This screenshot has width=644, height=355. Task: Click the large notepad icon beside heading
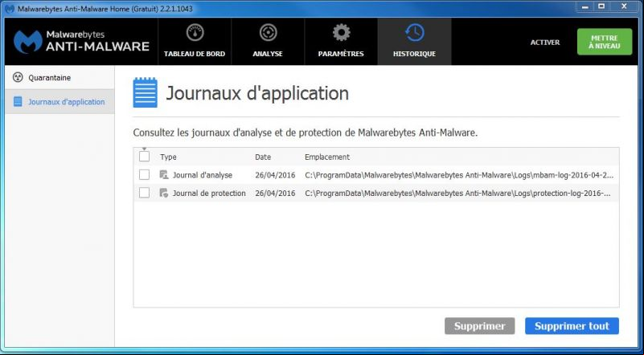click(145, 92)
